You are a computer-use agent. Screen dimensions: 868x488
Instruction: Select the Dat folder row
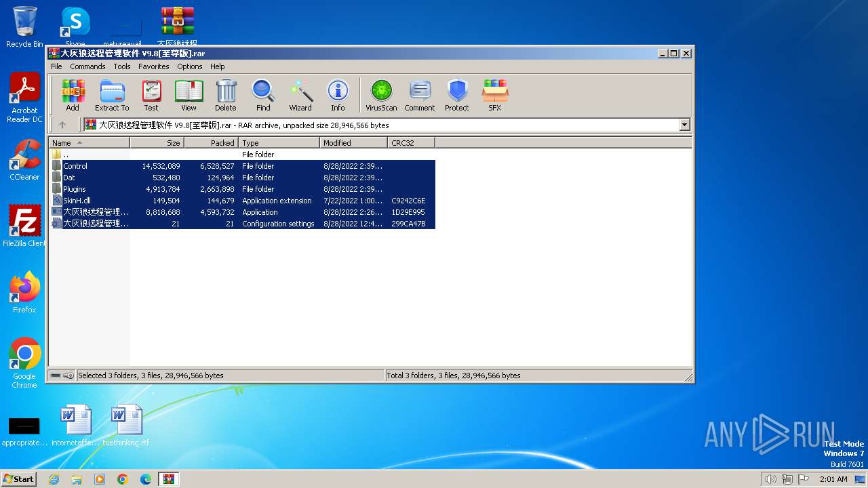(243, 178)
